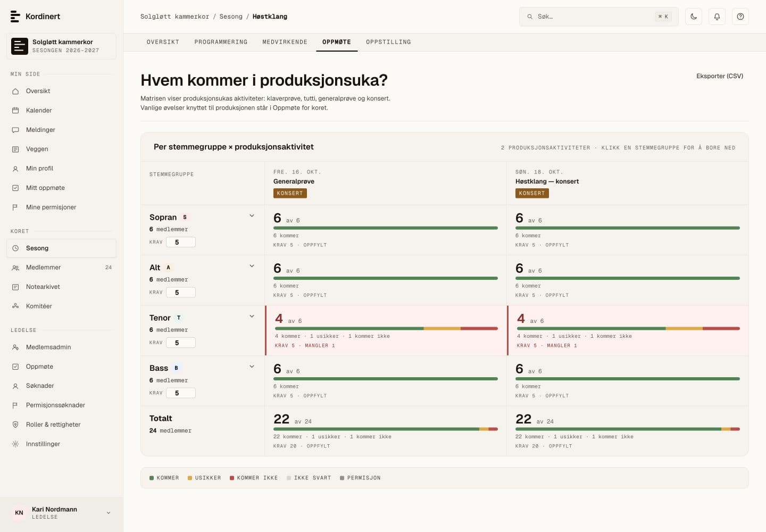
Task: Click the Sopran krav input showing 5
Action: 181,242
